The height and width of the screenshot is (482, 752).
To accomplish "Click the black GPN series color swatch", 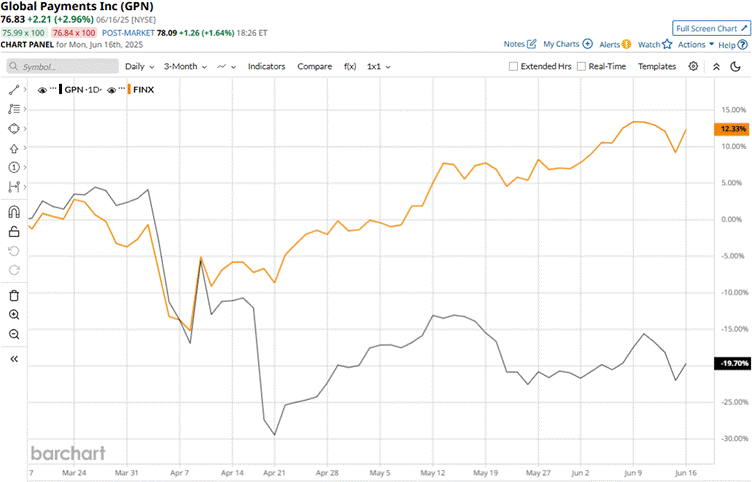I will (x=60, y=90).
